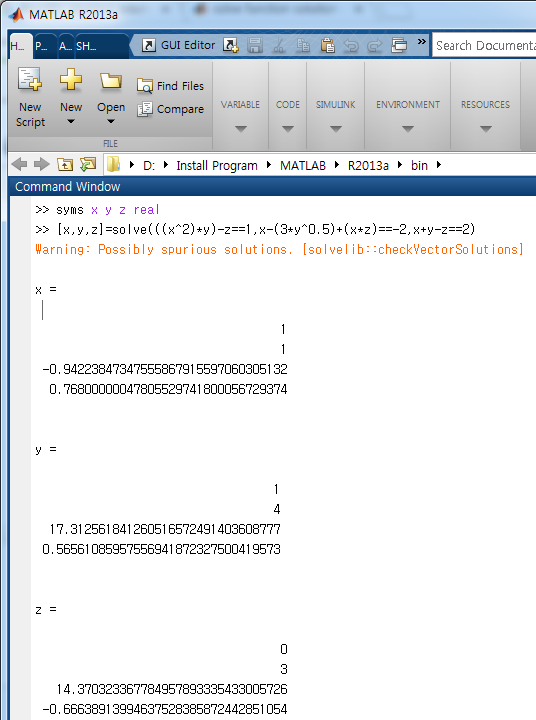Click the Command Window title bar
This screenshot has width=536, height=720.
click(x=272, y=186)
